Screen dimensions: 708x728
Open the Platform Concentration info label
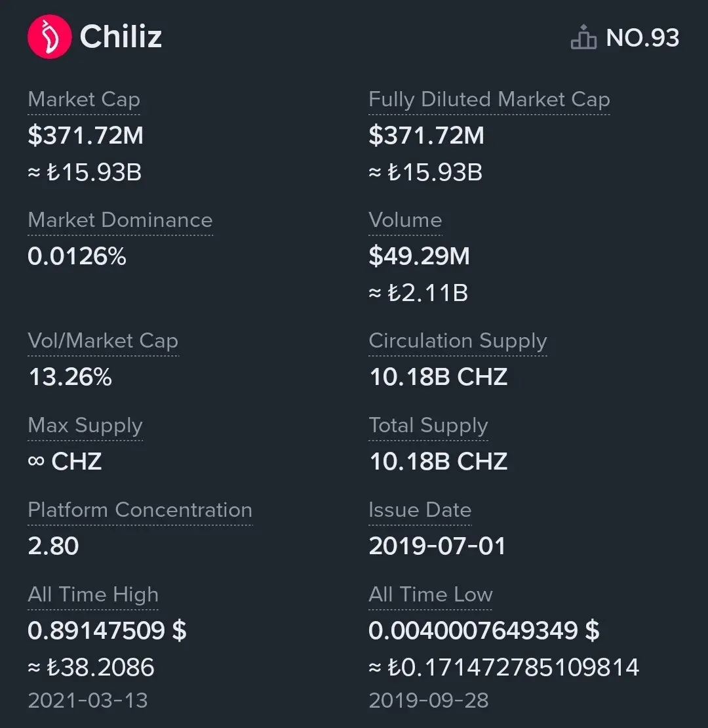point(140,510)
